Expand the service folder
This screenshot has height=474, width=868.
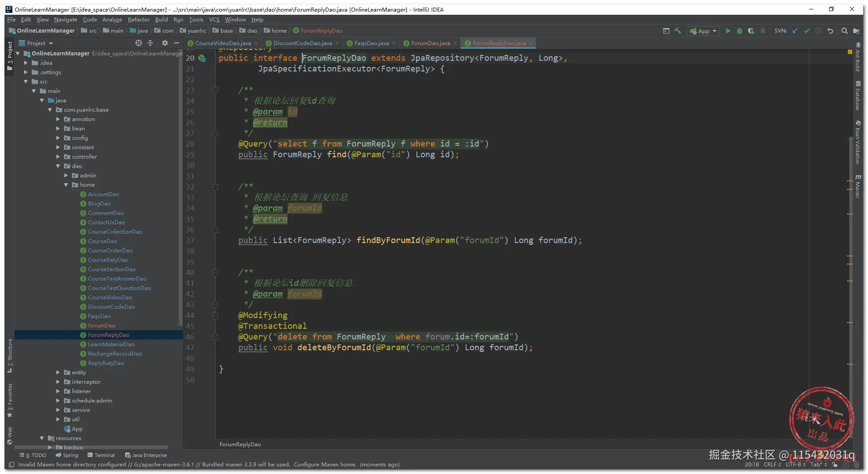[58, 410]
